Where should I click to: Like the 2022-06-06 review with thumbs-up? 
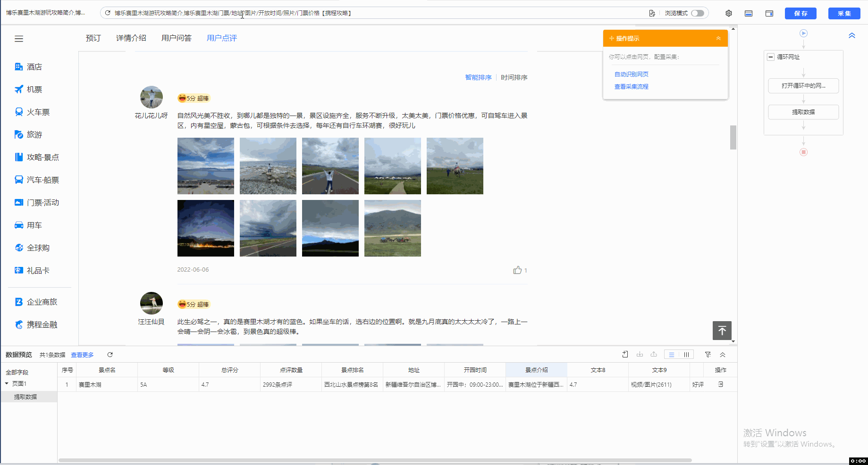pos(517,270)
